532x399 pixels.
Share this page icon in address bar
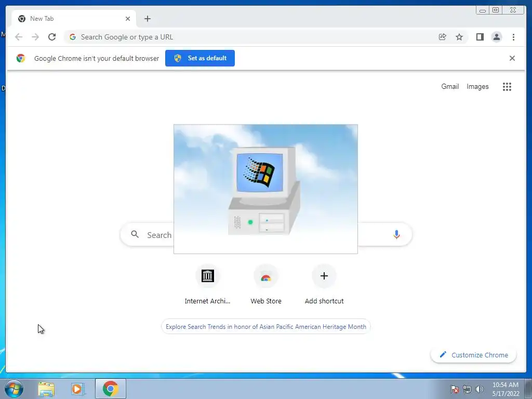pos(443,37)
